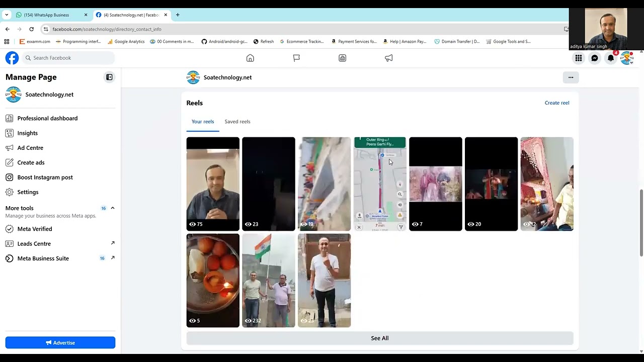Open the site information icon in address bar

46,29
